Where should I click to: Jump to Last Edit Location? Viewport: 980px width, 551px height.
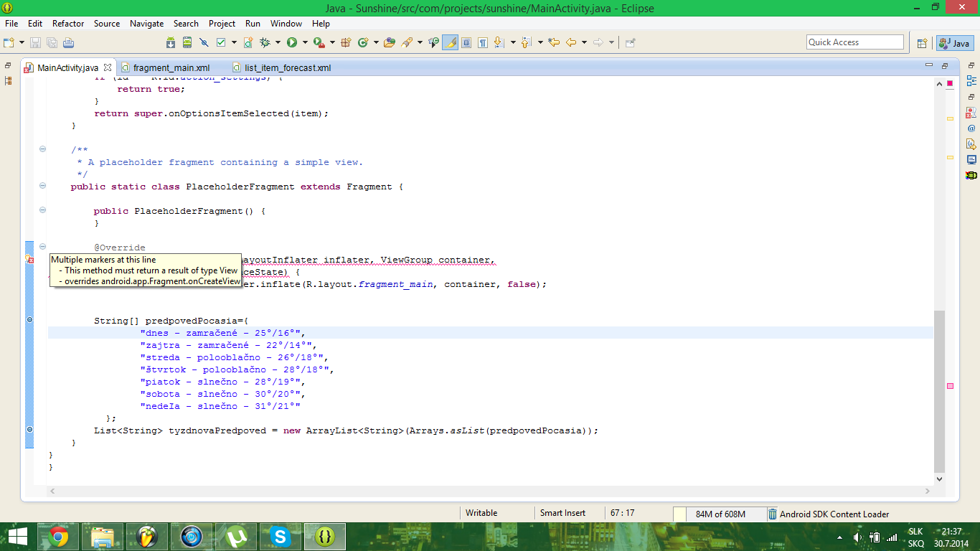pyautogui.click(x=554, y=43)
